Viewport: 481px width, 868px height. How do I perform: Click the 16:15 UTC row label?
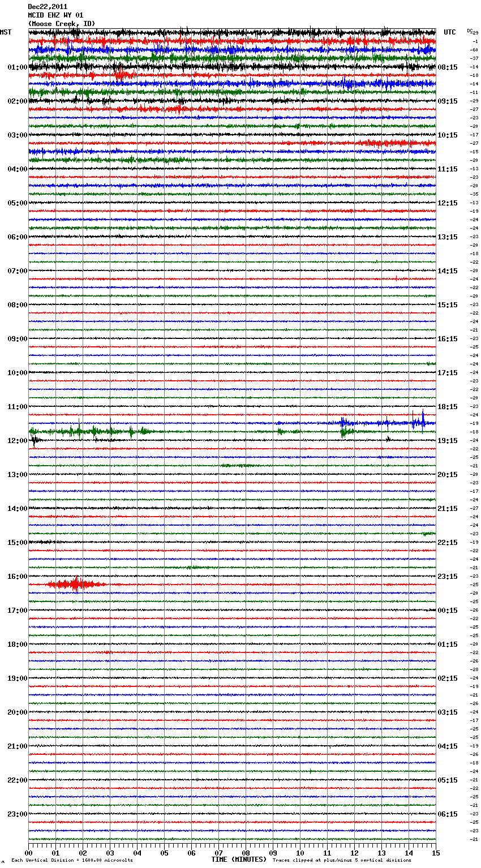pos(448,339)
